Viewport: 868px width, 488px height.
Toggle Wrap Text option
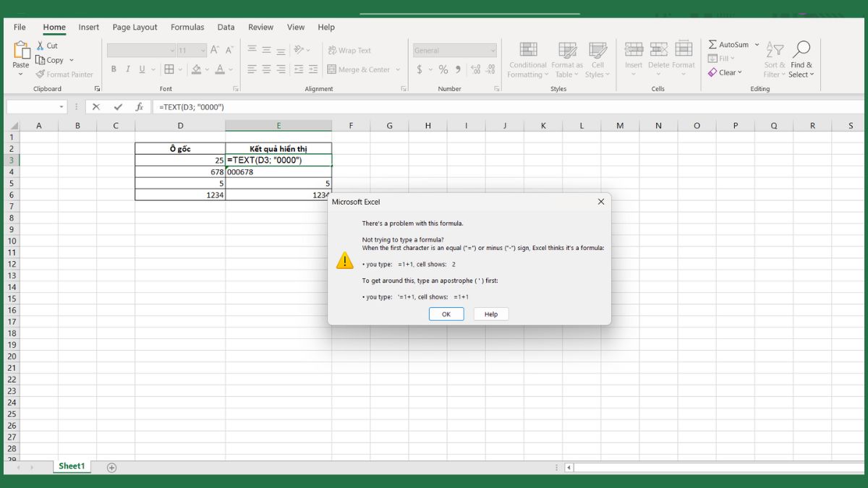coord(349,51)
